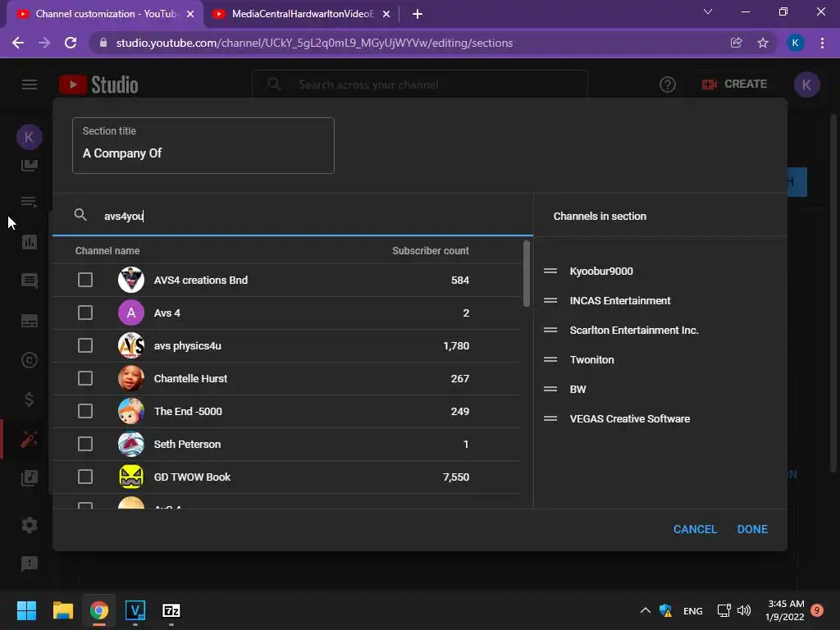Open the account avatar in Studio header
The image size is (840, 630).
pyautogui.click(x=806, y=84)
